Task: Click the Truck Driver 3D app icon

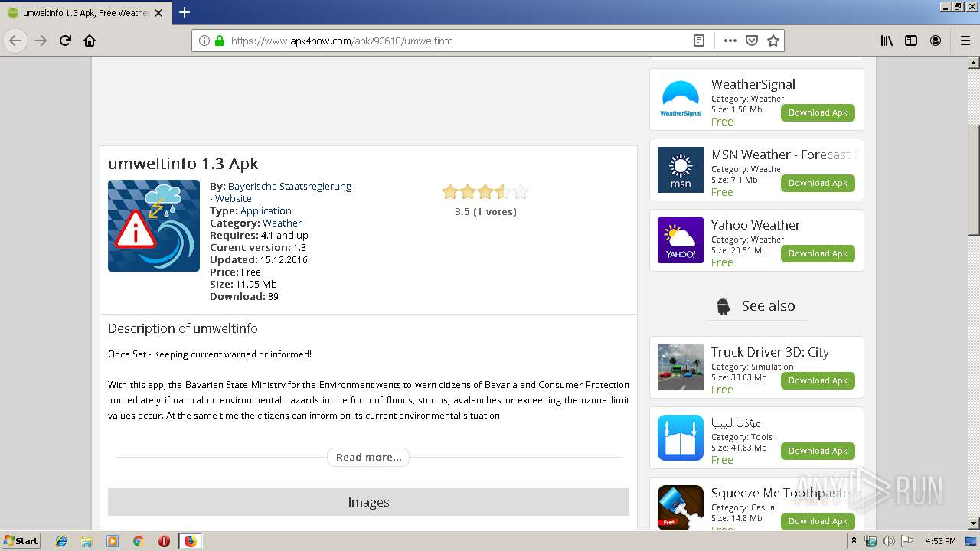Action: click(681, 367)
